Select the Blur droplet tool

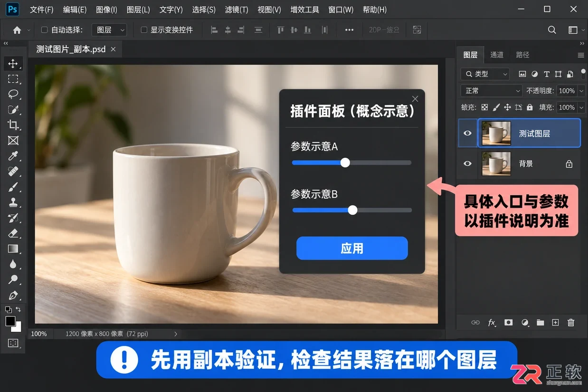click(x=13, y=264)
